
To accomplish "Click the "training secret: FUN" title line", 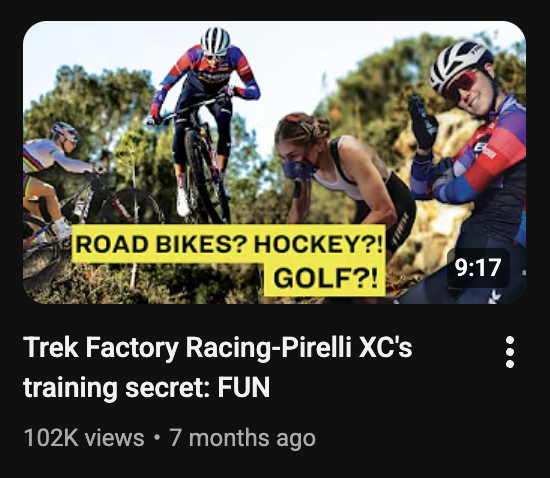I will 146,388.
